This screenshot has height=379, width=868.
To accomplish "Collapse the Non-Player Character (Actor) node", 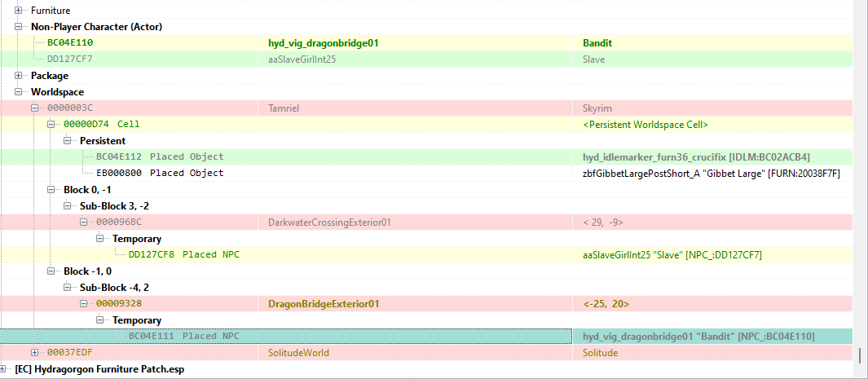I will click(18, 27).
